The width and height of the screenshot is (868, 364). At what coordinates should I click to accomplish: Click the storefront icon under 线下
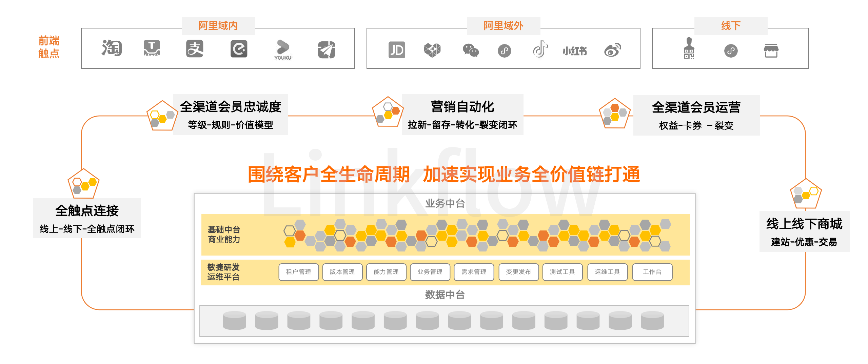click(x=771, y=50)
